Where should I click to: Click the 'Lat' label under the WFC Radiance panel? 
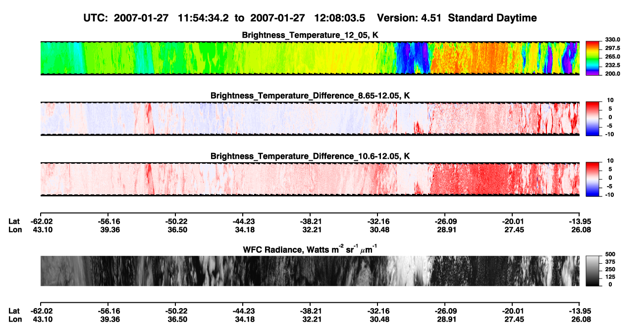[x=14, y=311]
